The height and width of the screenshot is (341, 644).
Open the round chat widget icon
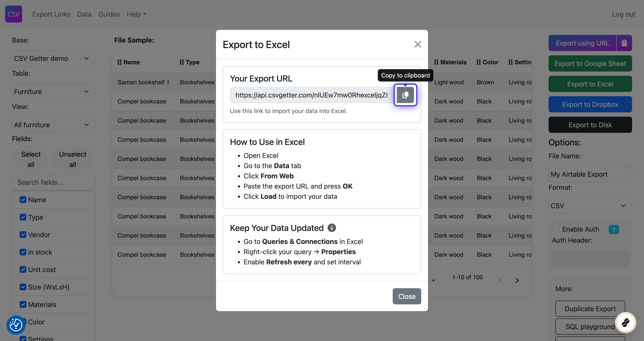(x=625, y=322)
